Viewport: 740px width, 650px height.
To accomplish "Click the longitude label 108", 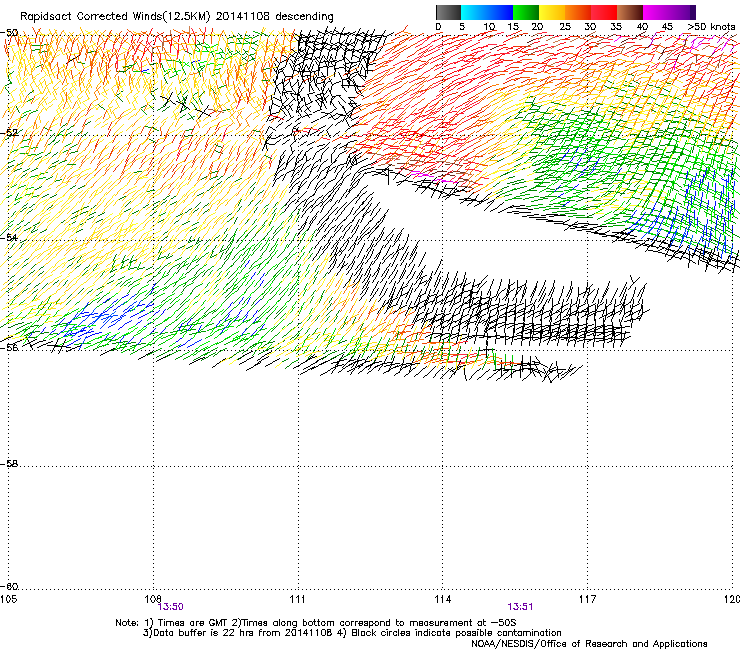I will point(153,599).
